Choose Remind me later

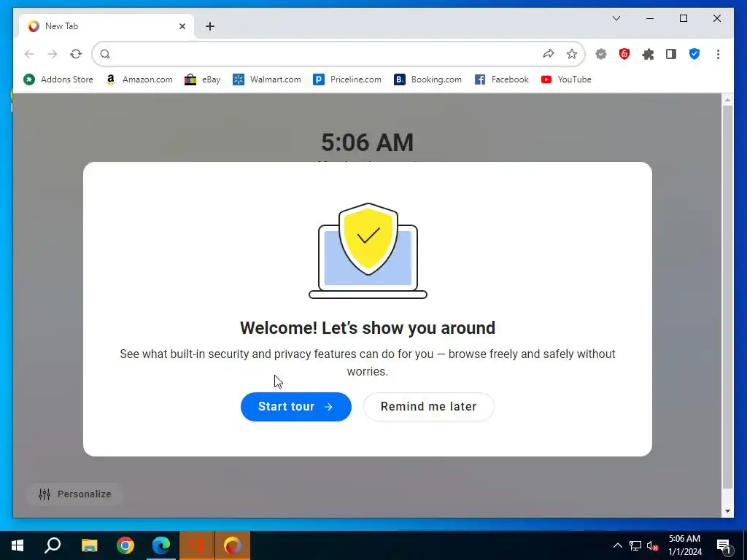[x=429, y=407]
